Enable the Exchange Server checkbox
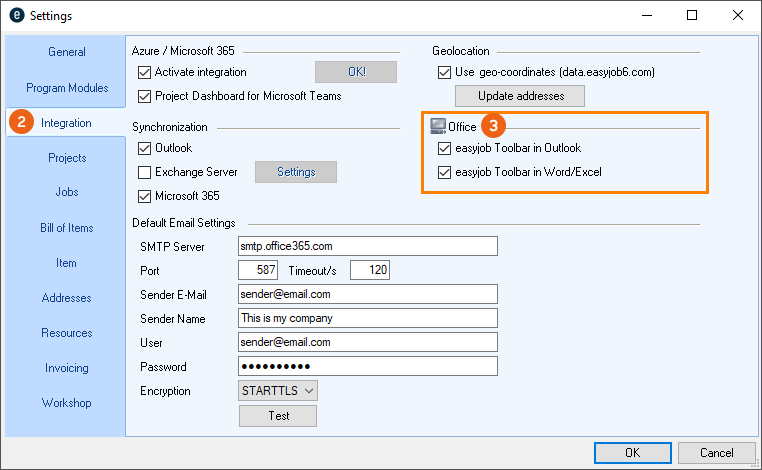 pyautogui.click(x=144, y=172)
